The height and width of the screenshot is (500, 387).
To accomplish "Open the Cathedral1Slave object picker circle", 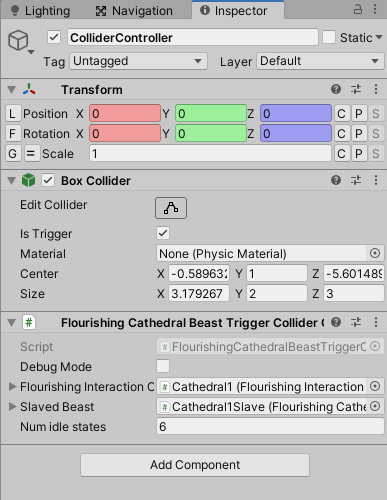I will [375, 406].
